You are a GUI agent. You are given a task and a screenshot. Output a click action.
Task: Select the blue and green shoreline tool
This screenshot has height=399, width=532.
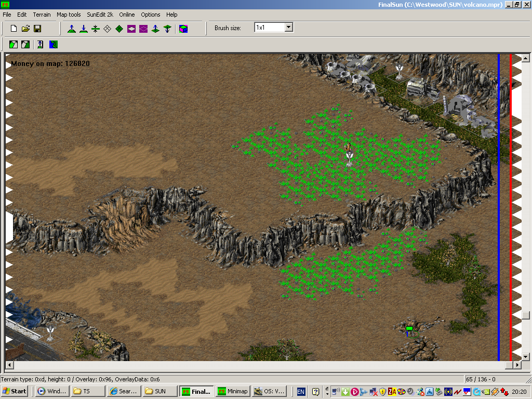pos(54,45)
